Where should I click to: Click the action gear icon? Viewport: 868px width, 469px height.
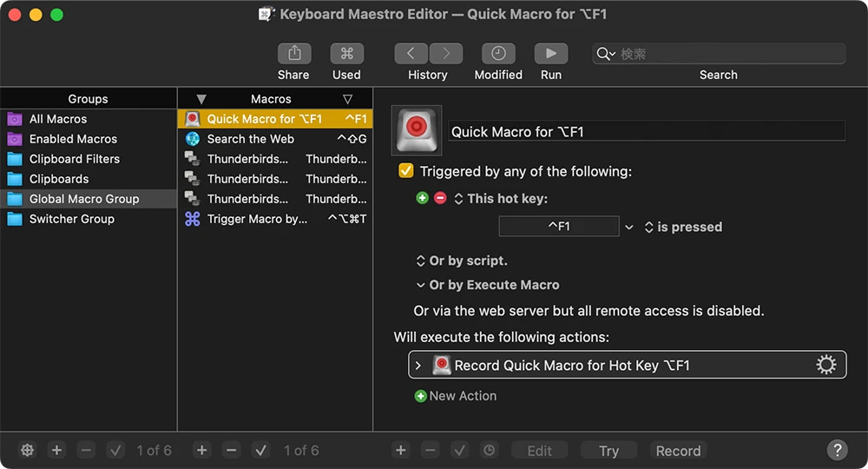pyautogui.click(x=826, y=366)
